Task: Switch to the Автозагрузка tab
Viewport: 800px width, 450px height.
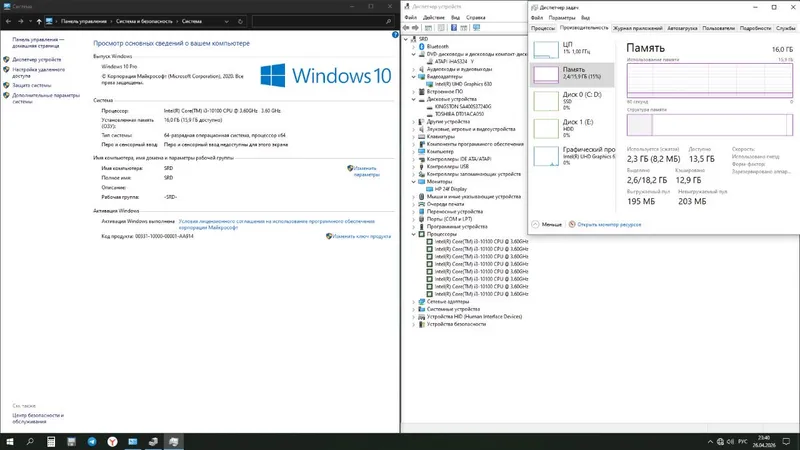Action: click(682, 28)
